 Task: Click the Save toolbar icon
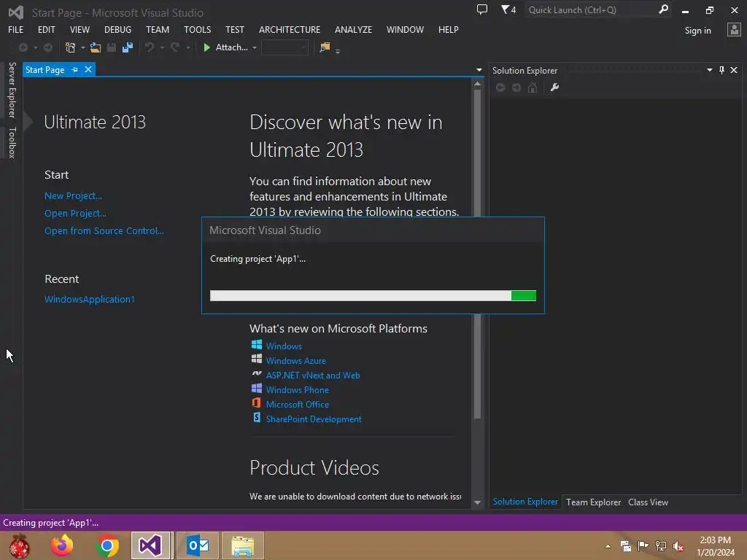point(112,47)
